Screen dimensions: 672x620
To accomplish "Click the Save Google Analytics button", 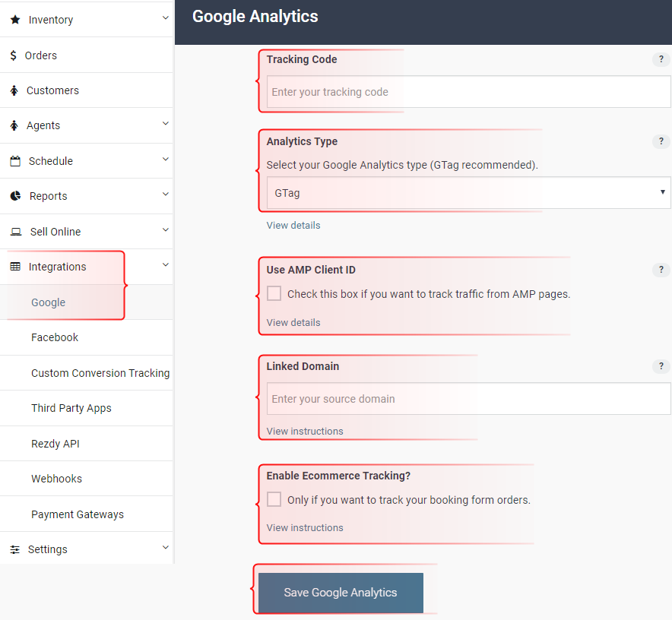I will pos(341,593).
